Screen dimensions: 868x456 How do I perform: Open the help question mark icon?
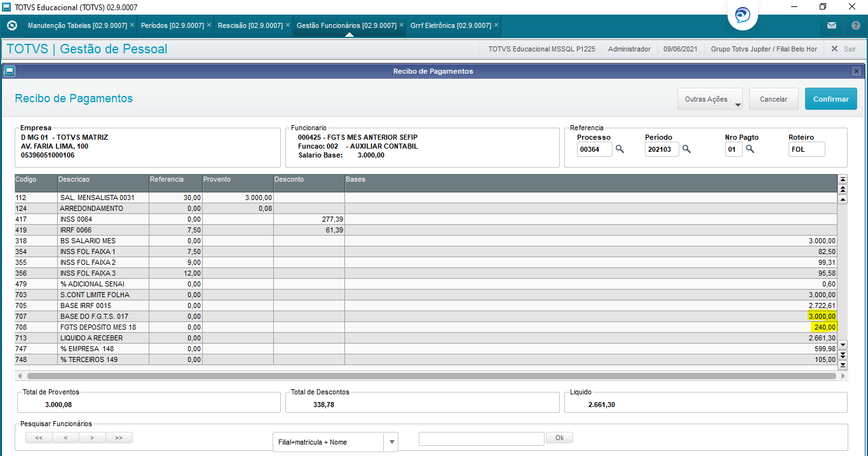(x=855, y=25)
